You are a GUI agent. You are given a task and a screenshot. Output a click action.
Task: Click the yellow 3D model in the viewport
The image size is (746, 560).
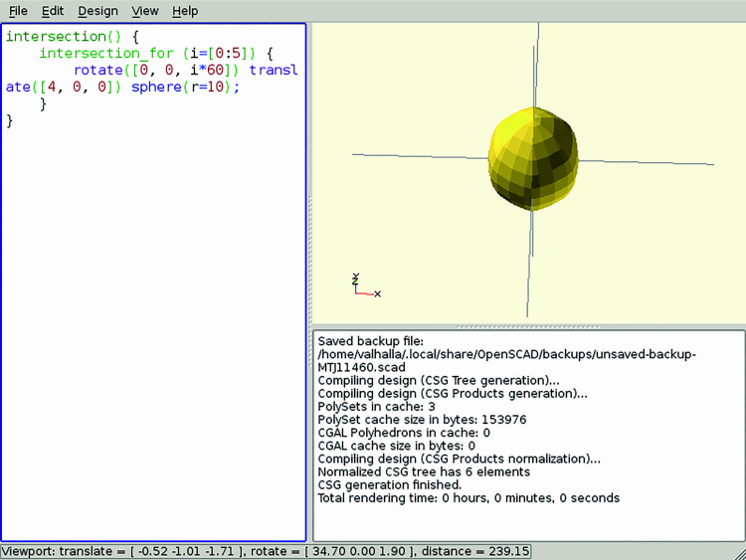point(533,159)
